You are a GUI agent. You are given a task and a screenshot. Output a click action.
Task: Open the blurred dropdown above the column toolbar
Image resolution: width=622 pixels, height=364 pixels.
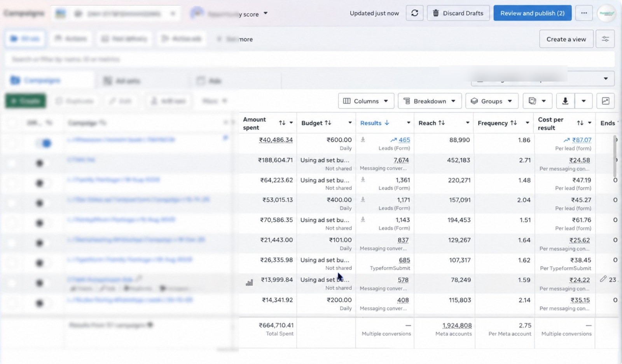(543, 78)
